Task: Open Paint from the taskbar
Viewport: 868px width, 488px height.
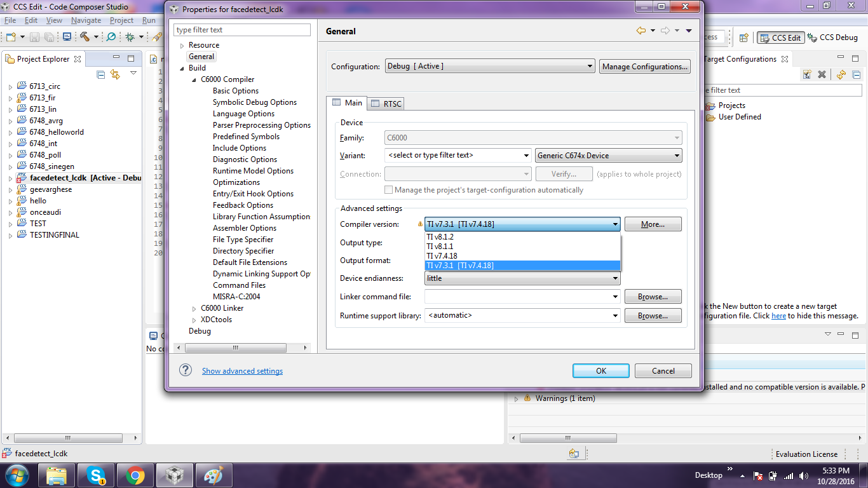Action: point(213,475)
